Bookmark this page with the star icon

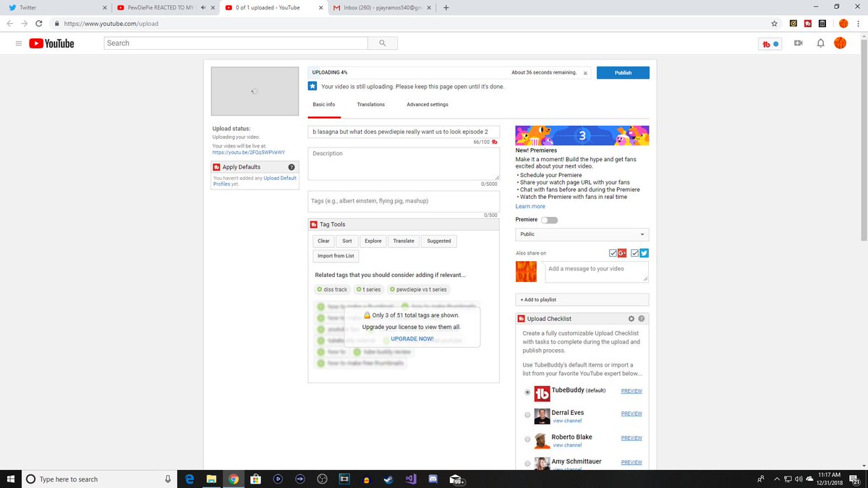(x=775, y=23)
